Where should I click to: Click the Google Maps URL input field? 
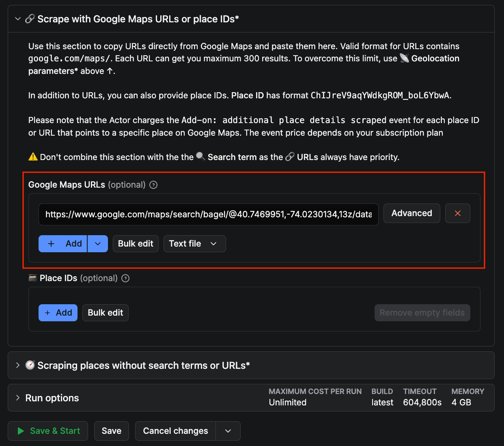(208, 214)
